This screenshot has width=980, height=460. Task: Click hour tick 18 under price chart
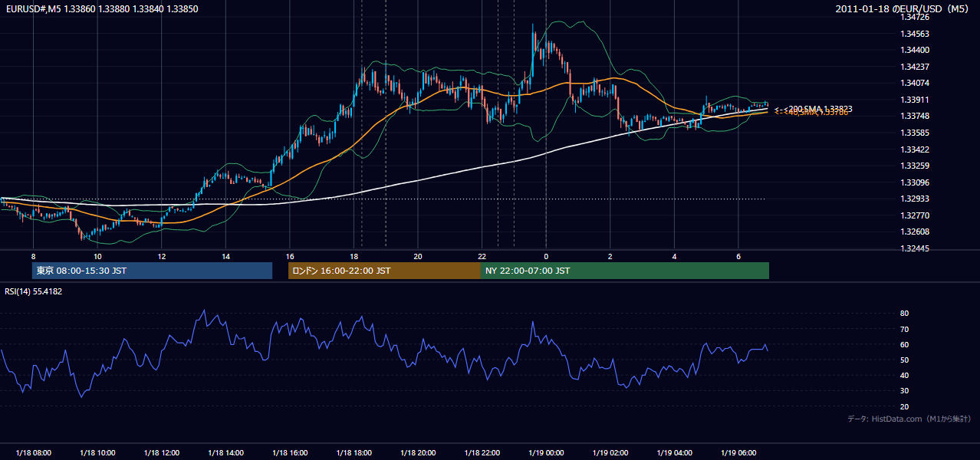[x=354, y=255]
